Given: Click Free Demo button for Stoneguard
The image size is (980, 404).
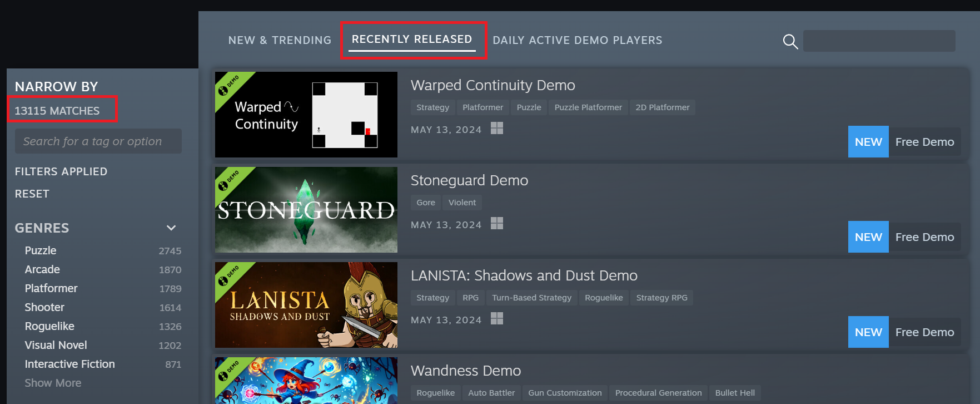Looking at the screenshot, I should (924, 237).
